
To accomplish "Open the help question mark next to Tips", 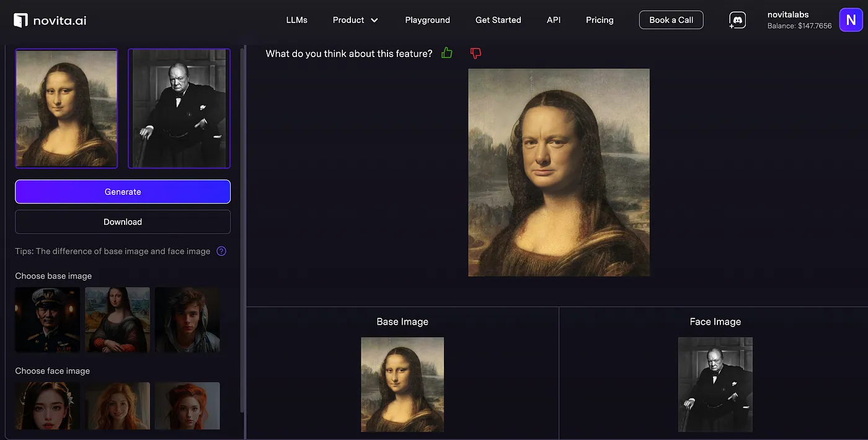I will pos(221,251).
